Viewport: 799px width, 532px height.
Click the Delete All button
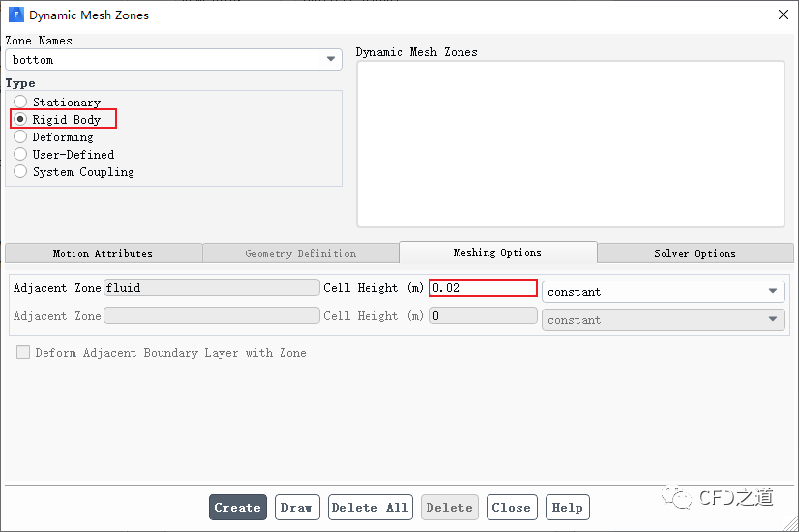(370, 507)
